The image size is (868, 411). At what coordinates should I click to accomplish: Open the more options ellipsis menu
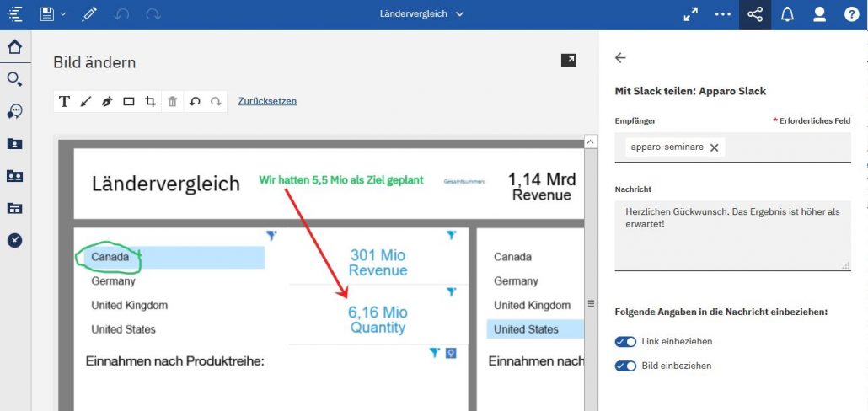click(x=722, y=14)
